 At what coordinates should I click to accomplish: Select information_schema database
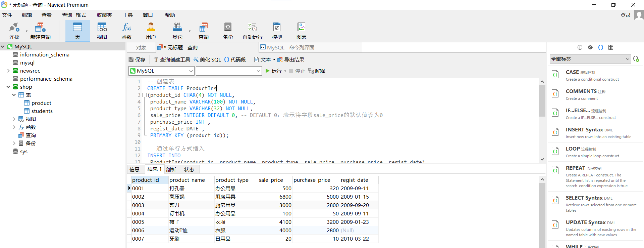[x=45, y=55]
